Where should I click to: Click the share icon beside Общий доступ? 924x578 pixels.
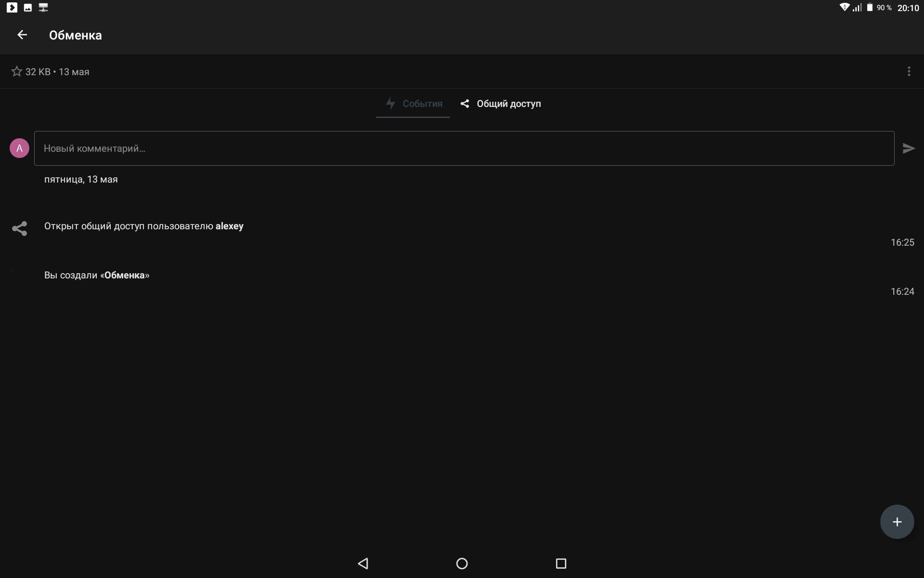464,104
